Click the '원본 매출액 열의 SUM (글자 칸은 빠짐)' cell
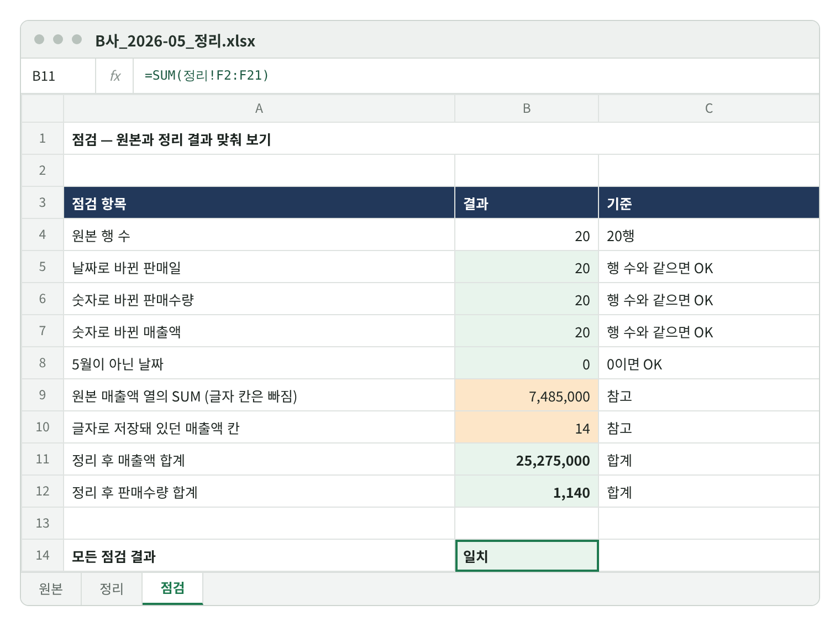This screenshot has height=626, width=840. tap(259, 395)
